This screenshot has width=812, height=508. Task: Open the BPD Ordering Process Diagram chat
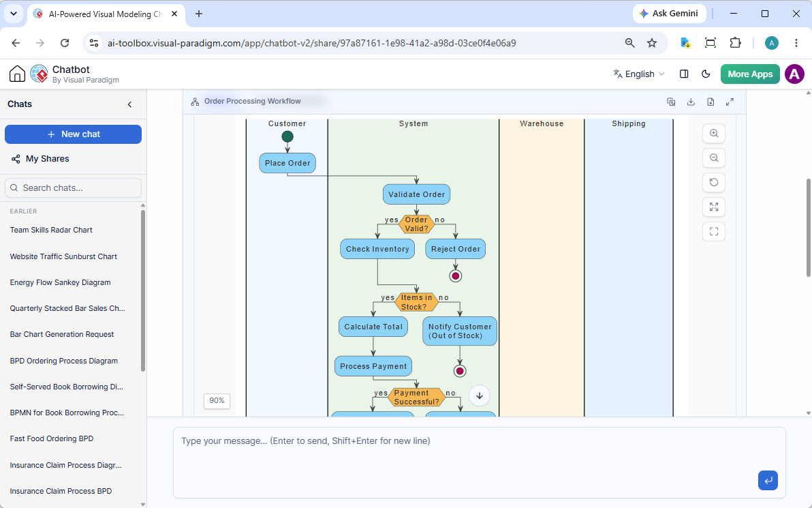(64, 361)
